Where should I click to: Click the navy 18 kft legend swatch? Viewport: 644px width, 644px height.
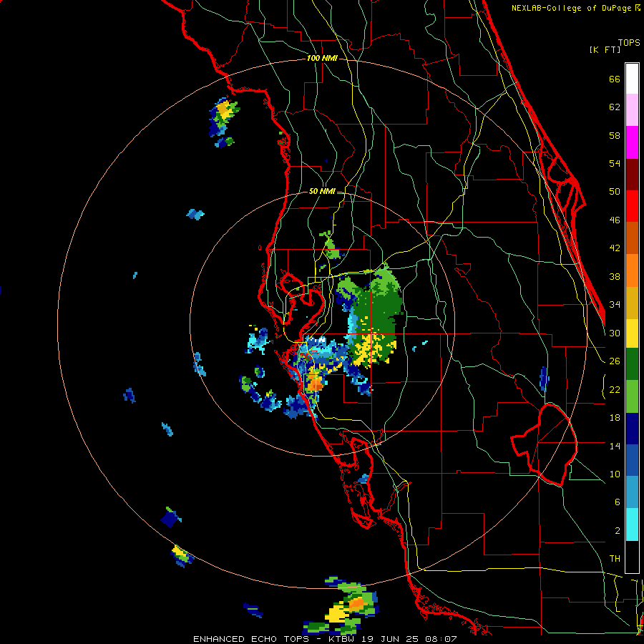tap(632, 429)
